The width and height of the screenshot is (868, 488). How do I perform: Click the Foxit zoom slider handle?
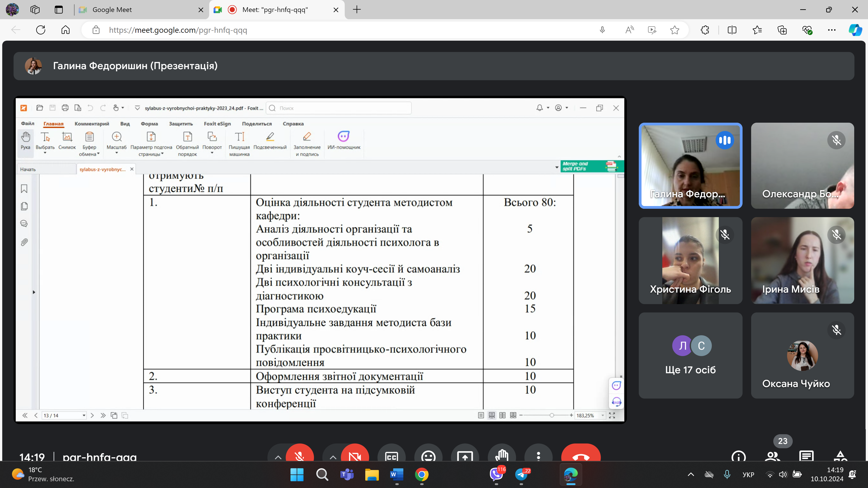point(552,415)
